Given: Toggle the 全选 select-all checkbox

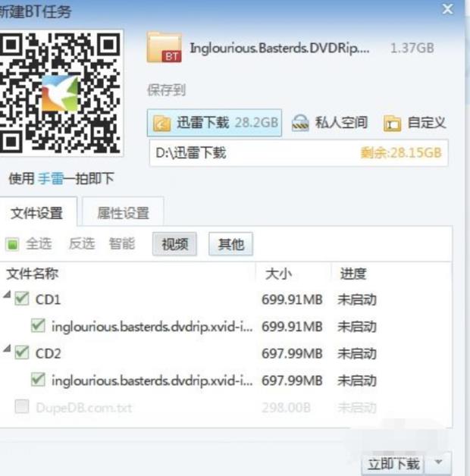Looking at the screenshot, I should pos(12,244).
